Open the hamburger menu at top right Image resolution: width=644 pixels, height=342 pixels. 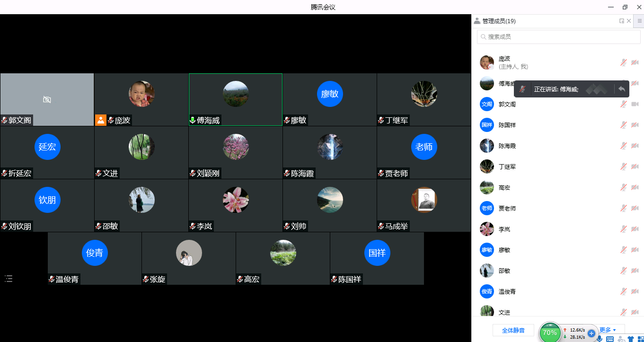coord(639,21)
